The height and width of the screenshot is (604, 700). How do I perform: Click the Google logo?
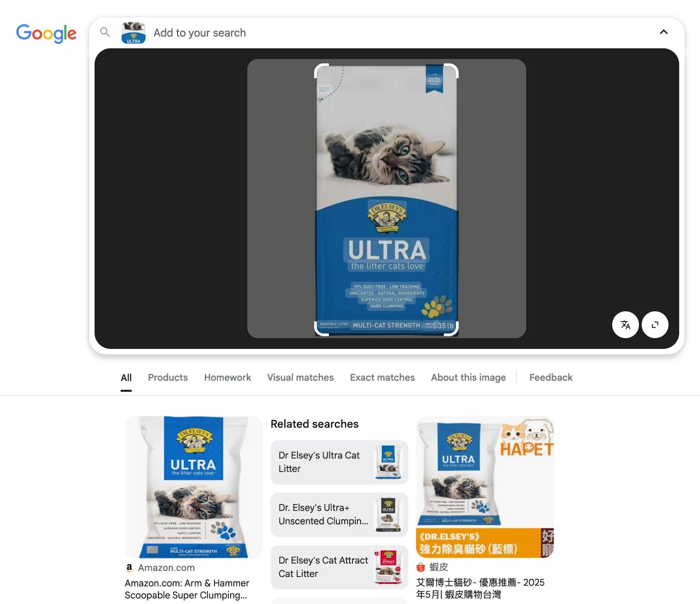click(x=45, y=32)
